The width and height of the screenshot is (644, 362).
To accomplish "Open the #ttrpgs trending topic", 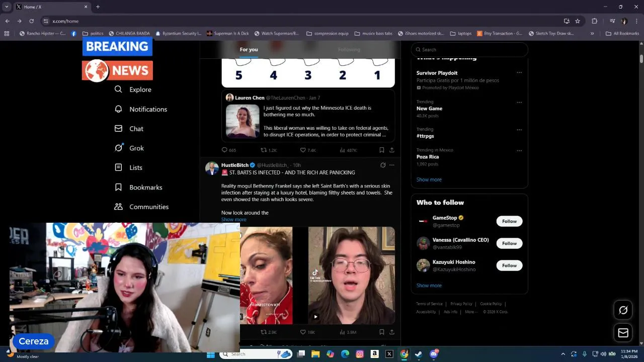I will 425,136.
